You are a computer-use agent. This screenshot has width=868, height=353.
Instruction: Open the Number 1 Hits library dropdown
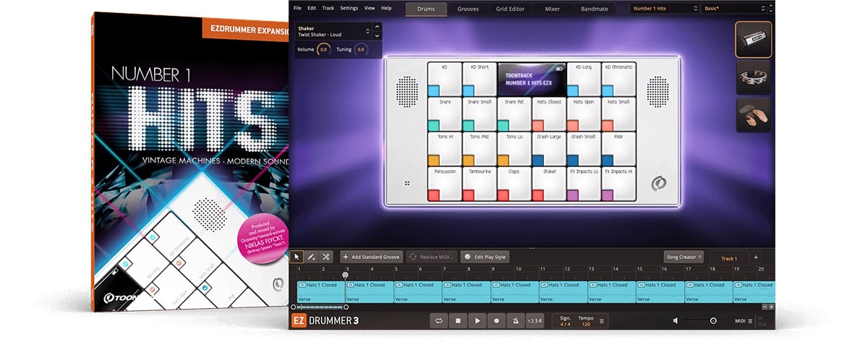click(663, 9)
